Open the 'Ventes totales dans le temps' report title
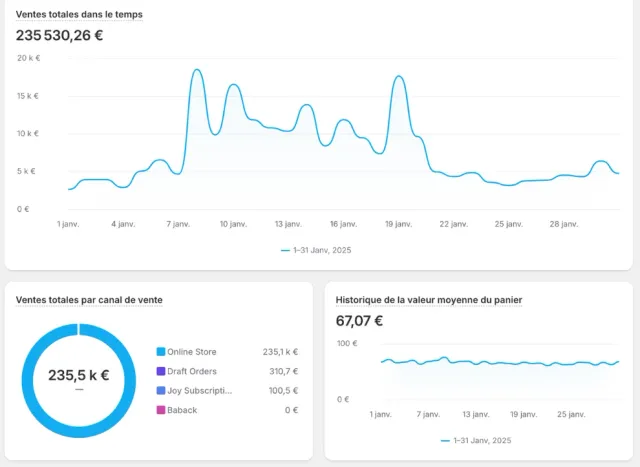The image size is (640, 467). tap(79, 14)
